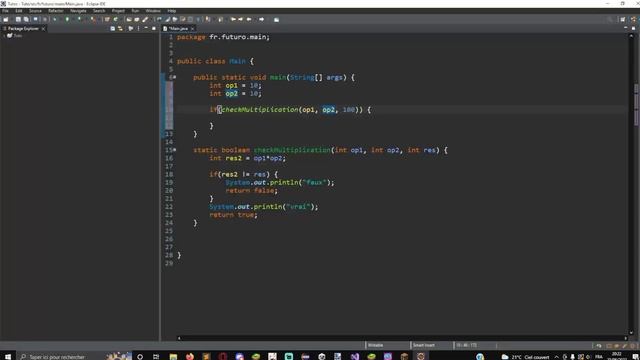Navigate Back with the left arrow icon
This screenshot has height=360, width=640.
[249, 19]
